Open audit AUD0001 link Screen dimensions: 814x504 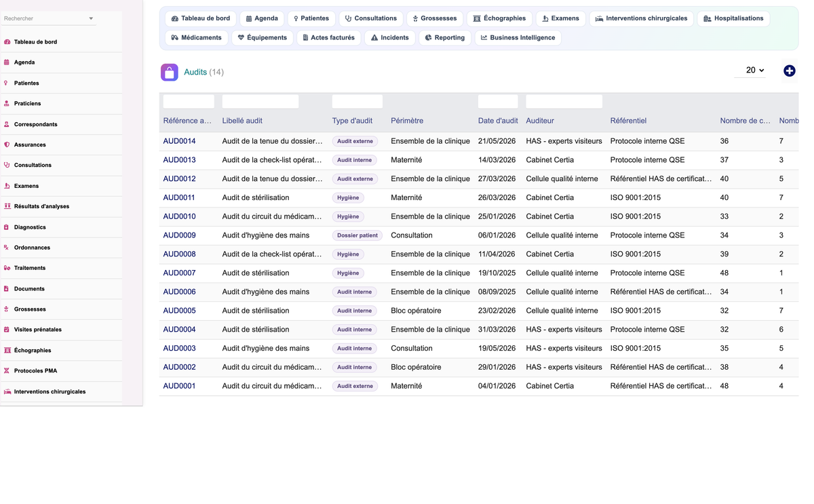click(x=179, y=386)
